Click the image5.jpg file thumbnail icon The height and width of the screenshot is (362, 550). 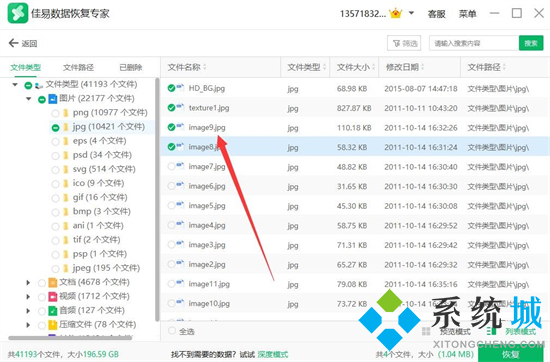coord(180,205)
